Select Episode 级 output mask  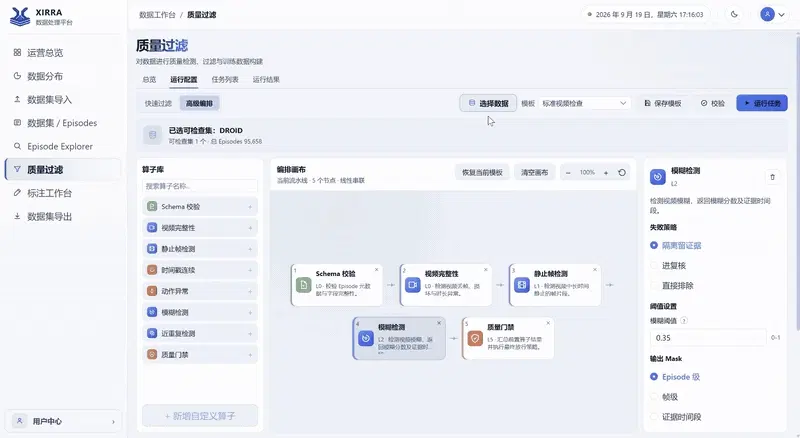pos(675,377)
